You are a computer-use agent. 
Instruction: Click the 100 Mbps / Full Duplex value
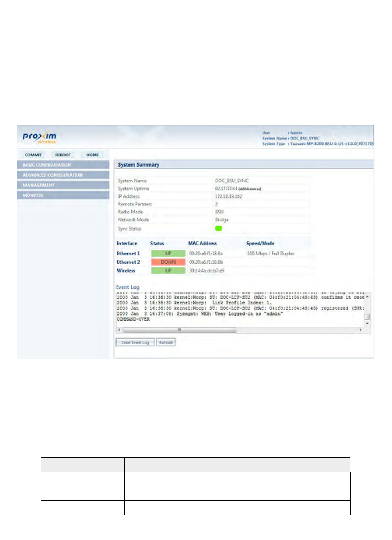pyautogui.click(x=270, y=254)
